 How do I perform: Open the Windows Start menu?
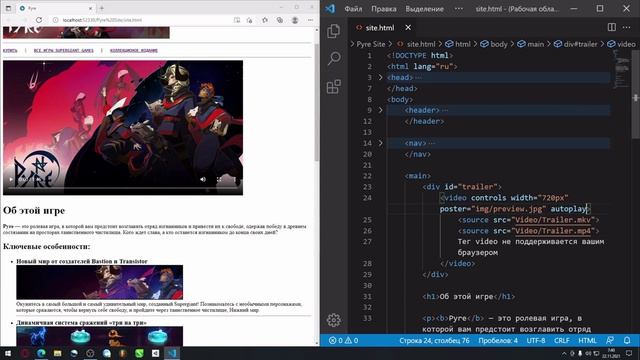pos(8,353)
